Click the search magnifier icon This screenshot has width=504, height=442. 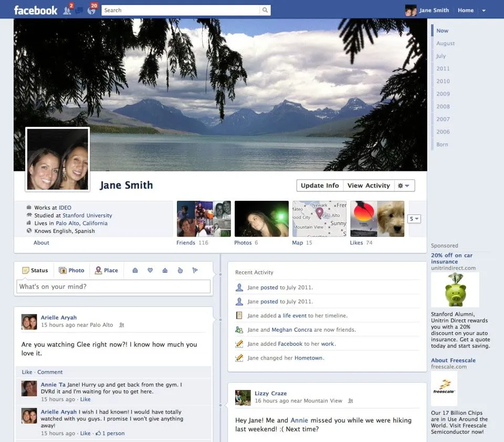pos(265,9)
